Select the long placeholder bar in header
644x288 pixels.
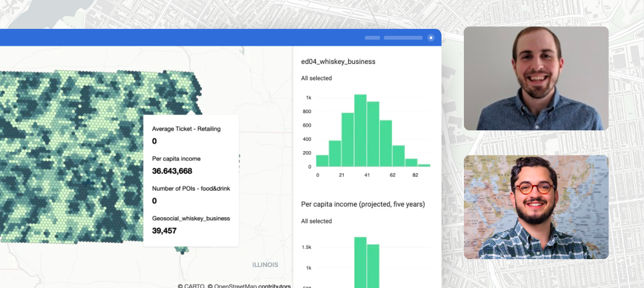pyautogui.click(x=403, y=38)
